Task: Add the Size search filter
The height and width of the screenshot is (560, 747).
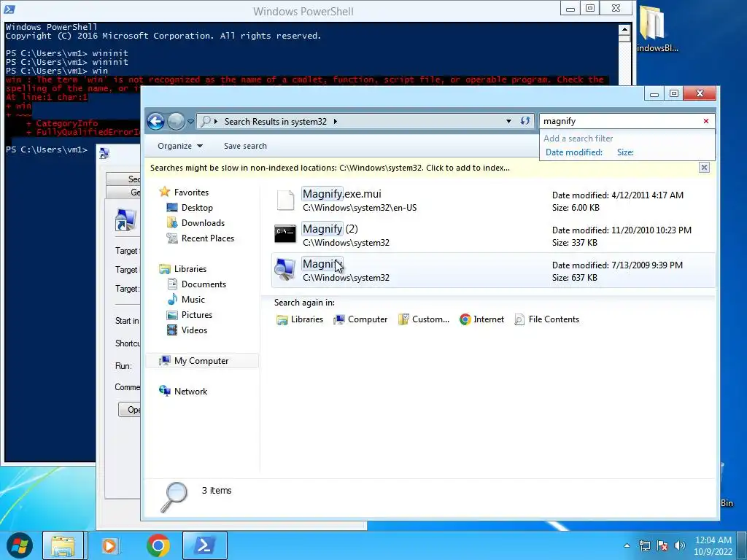Action: point(625,152)
